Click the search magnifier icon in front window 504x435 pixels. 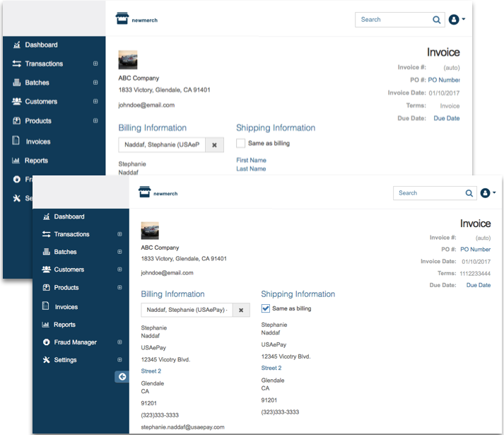tap(469, 193)
